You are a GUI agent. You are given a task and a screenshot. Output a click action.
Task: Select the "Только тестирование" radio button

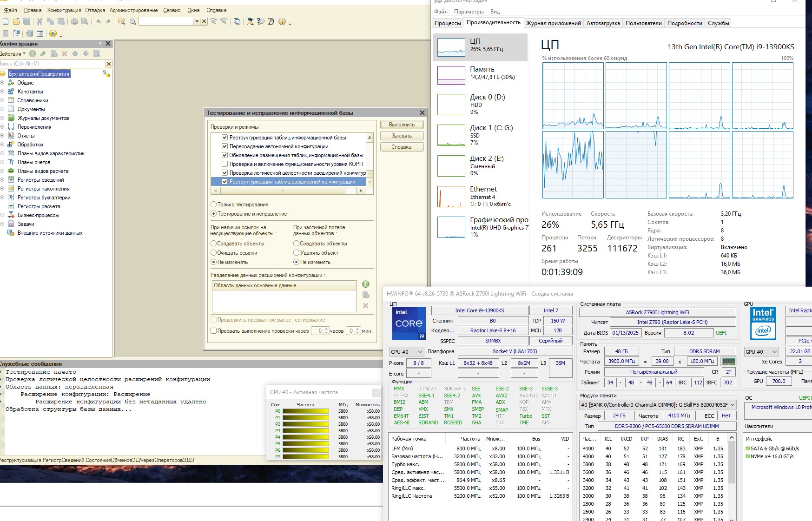click(x=214, y=204)
